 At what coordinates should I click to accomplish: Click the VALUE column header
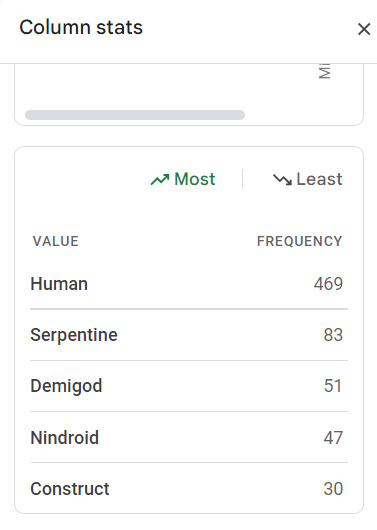click(56, 241)
